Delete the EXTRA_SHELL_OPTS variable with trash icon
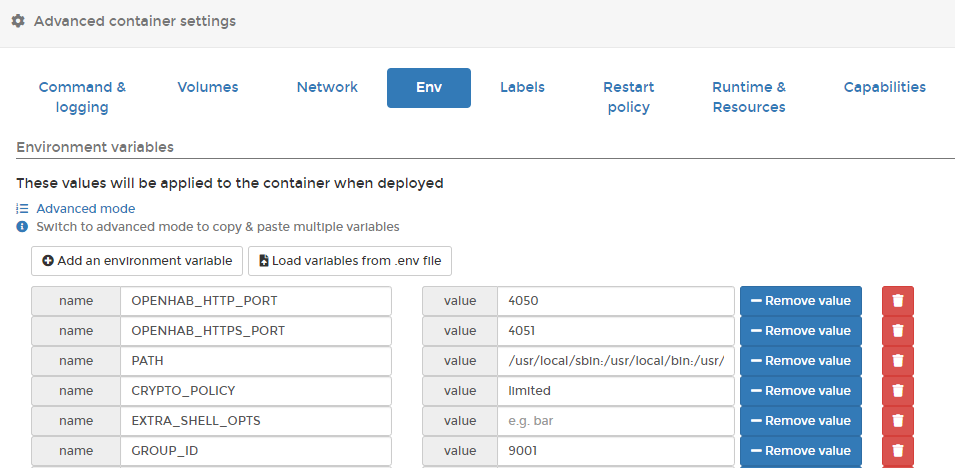955x468 pixels. tap(898, 421)
